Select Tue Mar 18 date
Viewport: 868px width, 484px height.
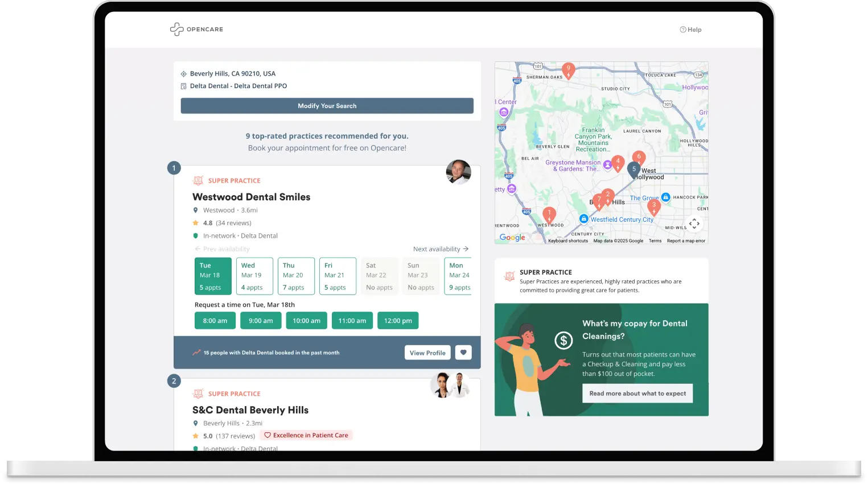pyautogui.click(x=213, y=276)
